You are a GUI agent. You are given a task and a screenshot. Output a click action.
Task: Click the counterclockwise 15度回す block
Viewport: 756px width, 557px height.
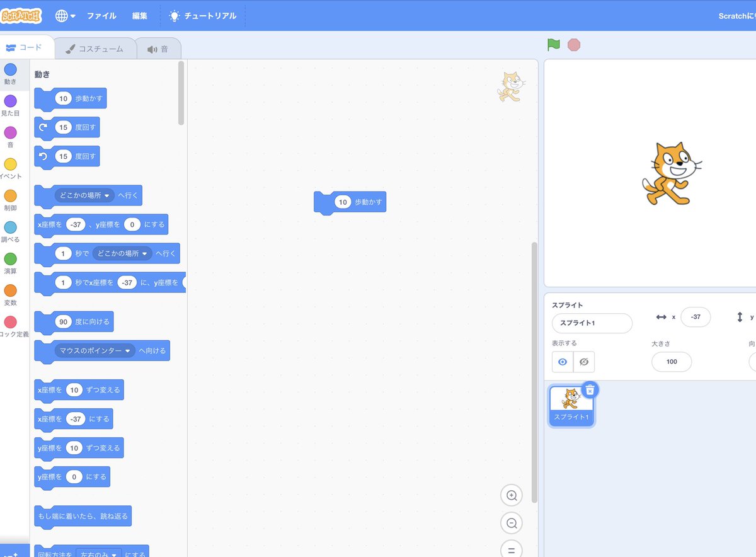click(67, 157)
